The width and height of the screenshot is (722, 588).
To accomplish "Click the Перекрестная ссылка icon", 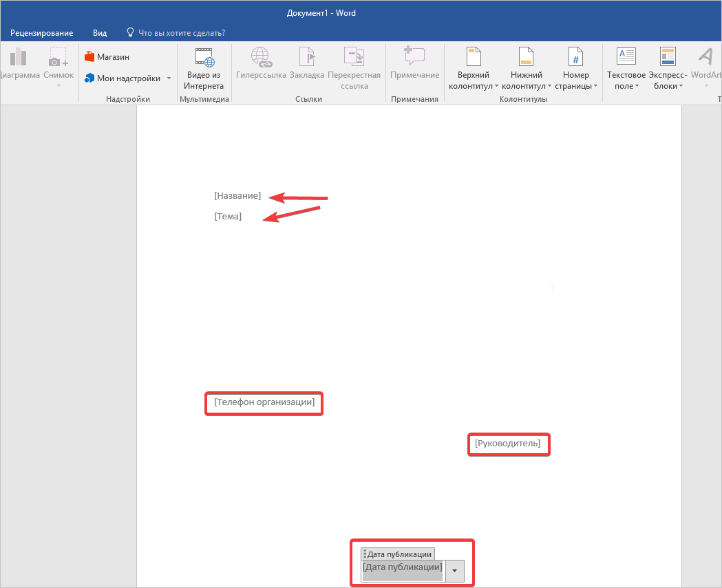I will pyautogui.click(x=354, y=59).
